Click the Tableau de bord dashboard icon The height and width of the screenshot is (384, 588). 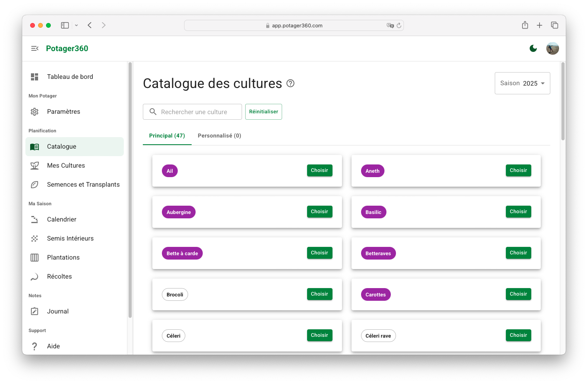[35, 76]
